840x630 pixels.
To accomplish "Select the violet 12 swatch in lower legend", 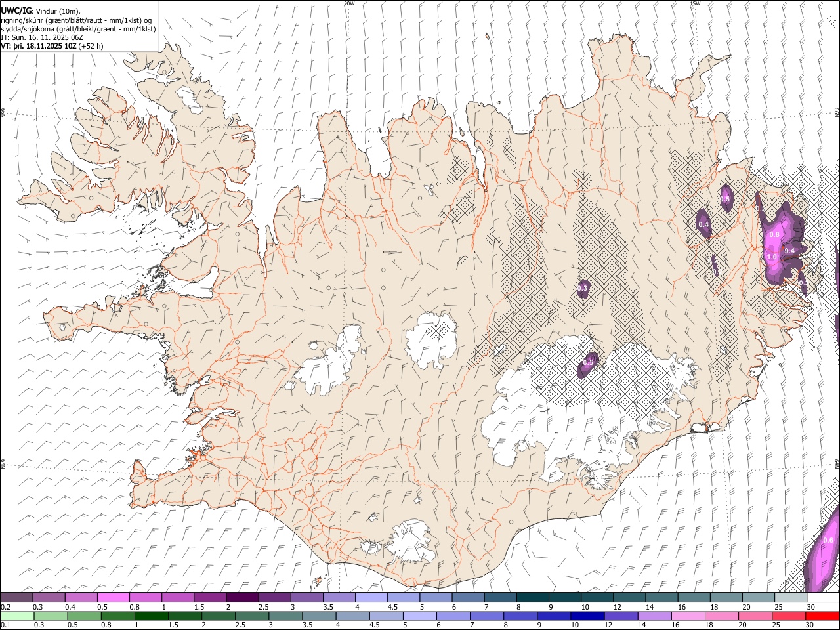I will pos(621,616).
